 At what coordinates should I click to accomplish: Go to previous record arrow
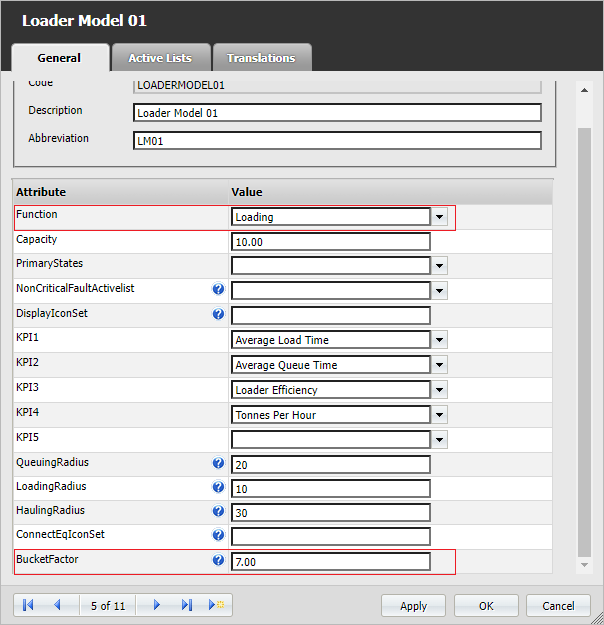57,605
